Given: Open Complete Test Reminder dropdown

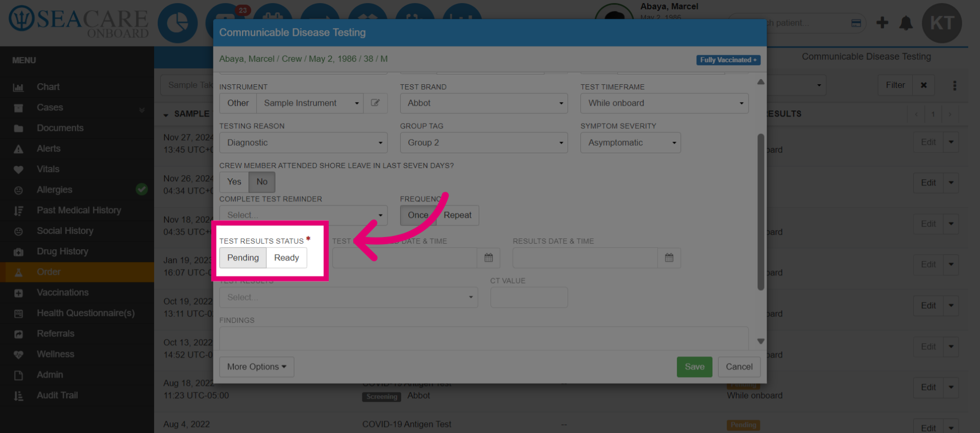Looking at the screenshot, I should [303, 215].
